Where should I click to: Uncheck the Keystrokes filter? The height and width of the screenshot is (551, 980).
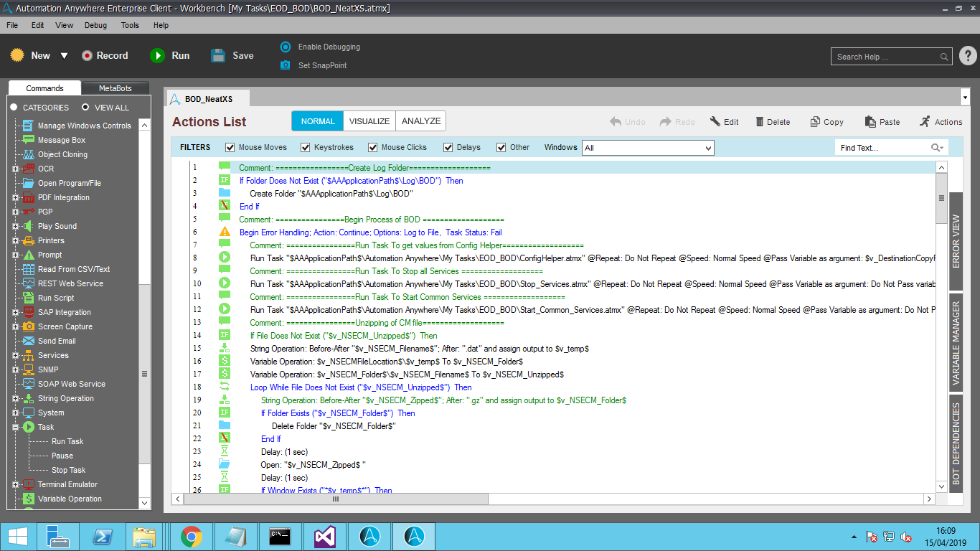(305, 148)
